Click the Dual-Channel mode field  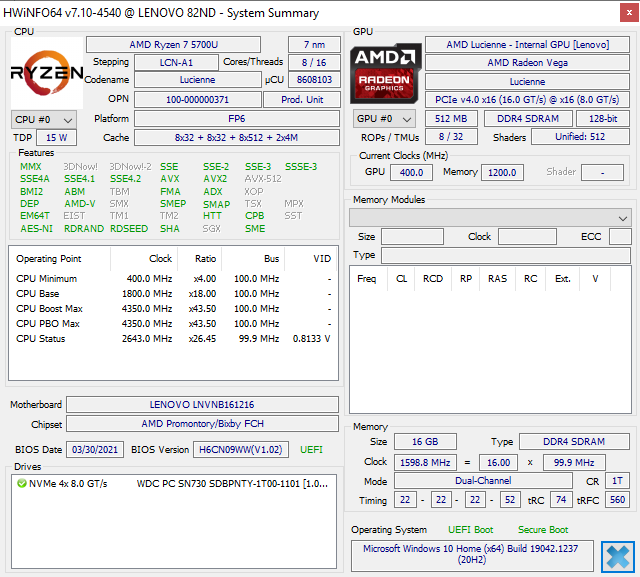tap(483, 481)
